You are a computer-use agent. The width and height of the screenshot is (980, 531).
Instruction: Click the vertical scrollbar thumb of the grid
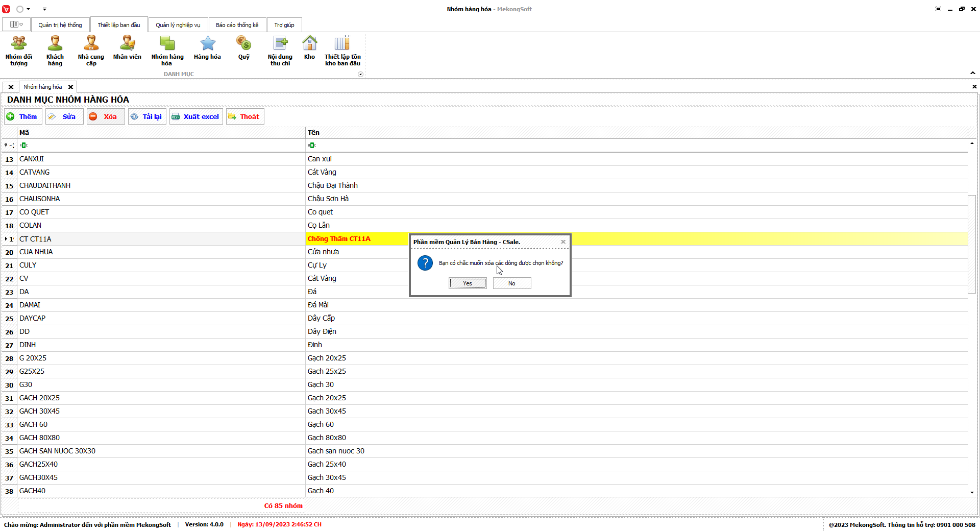coord(972,244)
